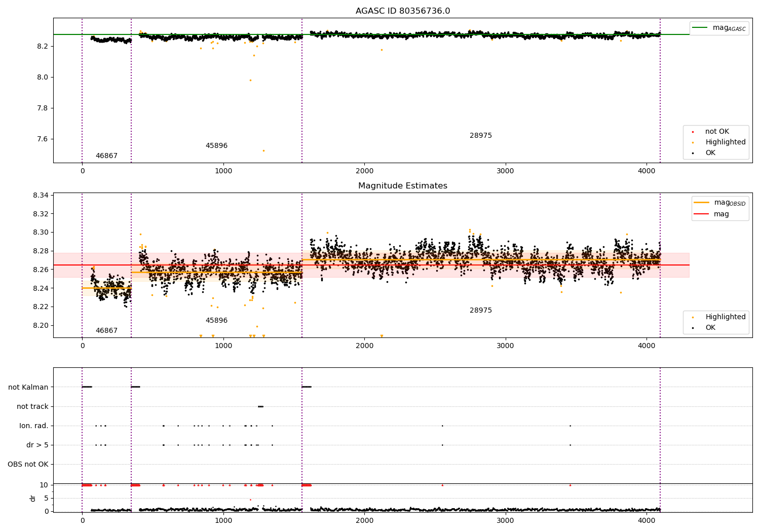Click obsid label '46867' in Magnitude Estimates plot

106,331
